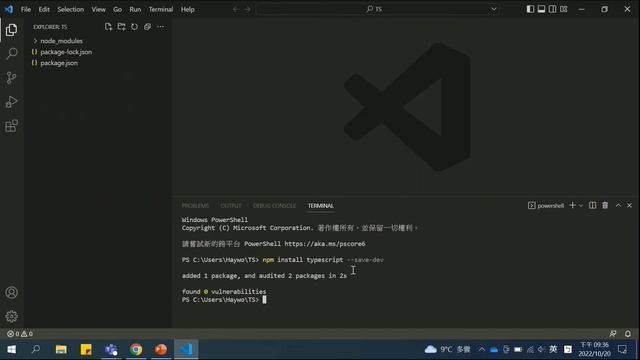Open File Explorer from taskbar

coord(61,349)
